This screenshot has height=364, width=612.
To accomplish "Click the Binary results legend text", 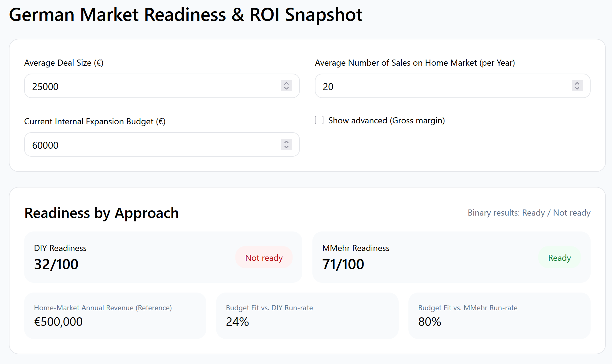I will click(x=529, y=213).
